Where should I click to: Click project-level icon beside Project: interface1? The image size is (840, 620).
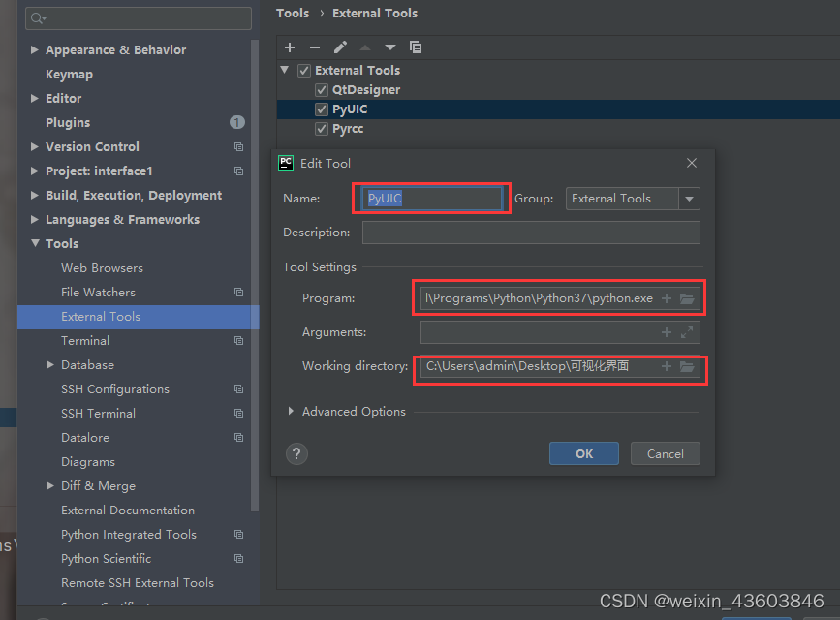(x=239, y=170)
